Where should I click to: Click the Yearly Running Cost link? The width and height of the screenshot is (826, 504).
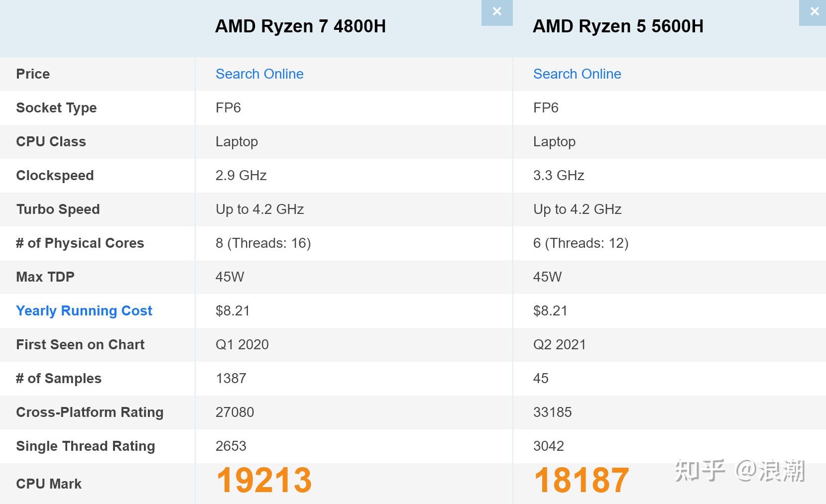click(84, 310)
